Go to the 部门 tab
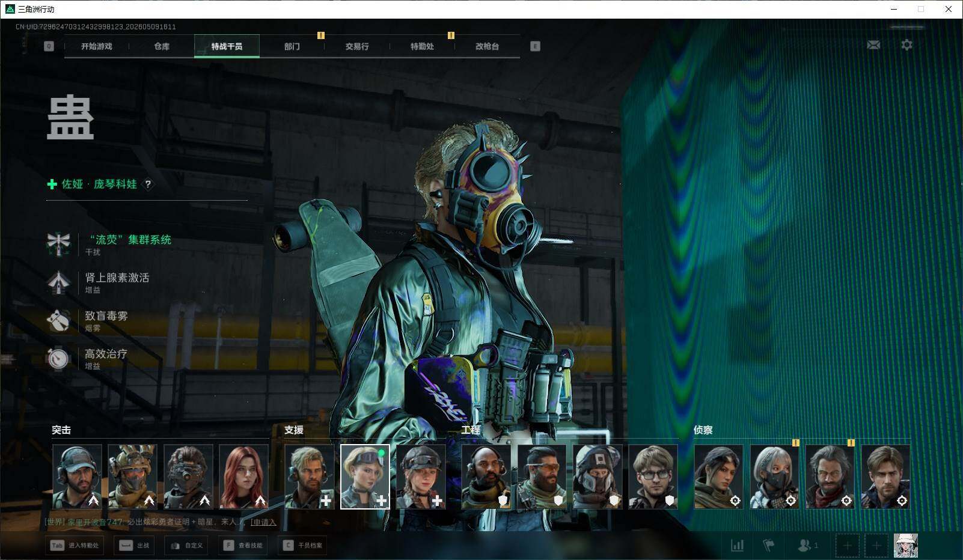Viewport: 963px width, 560px height. tap(292, 46)
